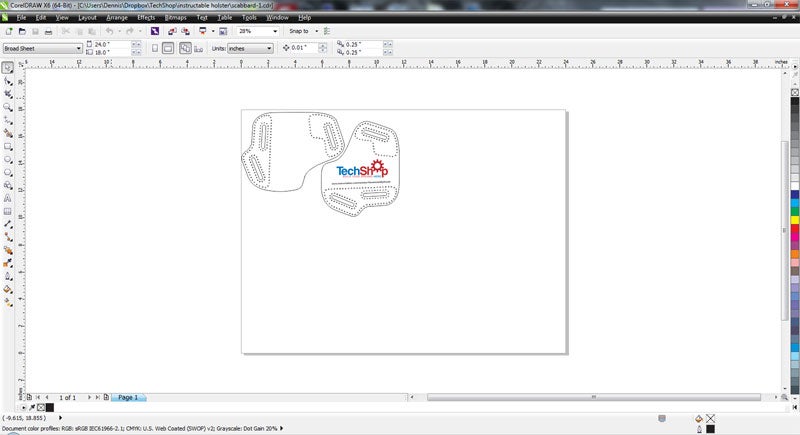Select the Zoom tool in toolbox
The width and height of the screenshot is (800, 435).
[8, 106]
